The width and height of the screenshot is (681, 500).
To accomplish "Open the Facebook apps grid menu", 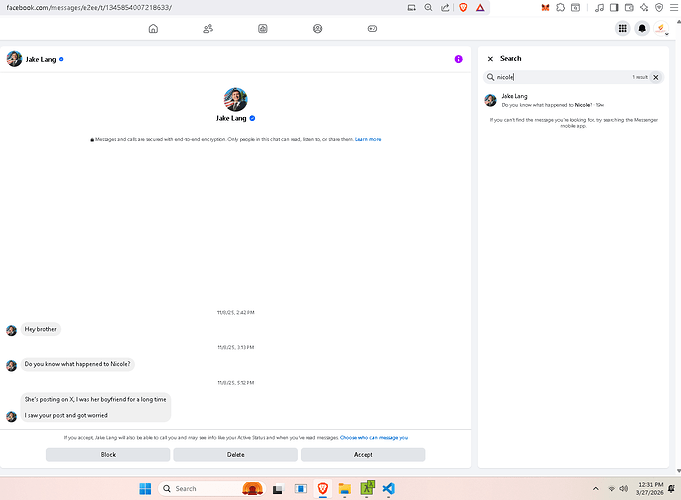I will [x=622, y=29].
